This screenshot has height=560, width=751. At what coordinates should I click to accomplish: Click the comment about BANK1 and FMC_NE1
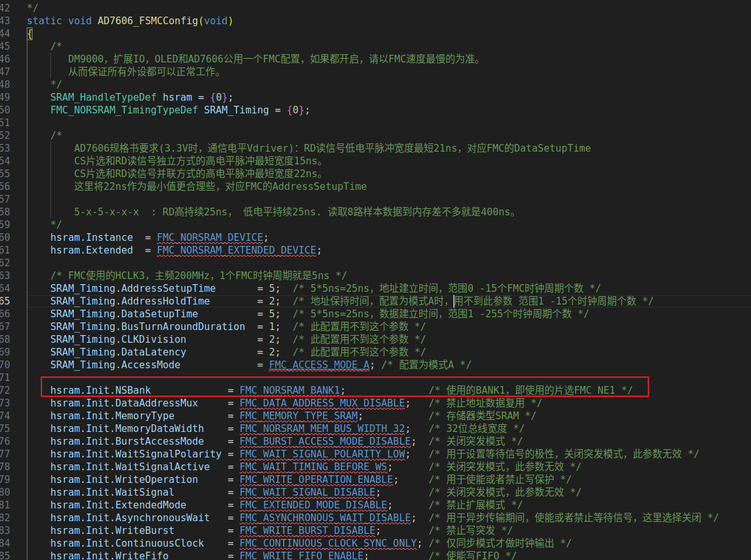[x=530, y=391]
